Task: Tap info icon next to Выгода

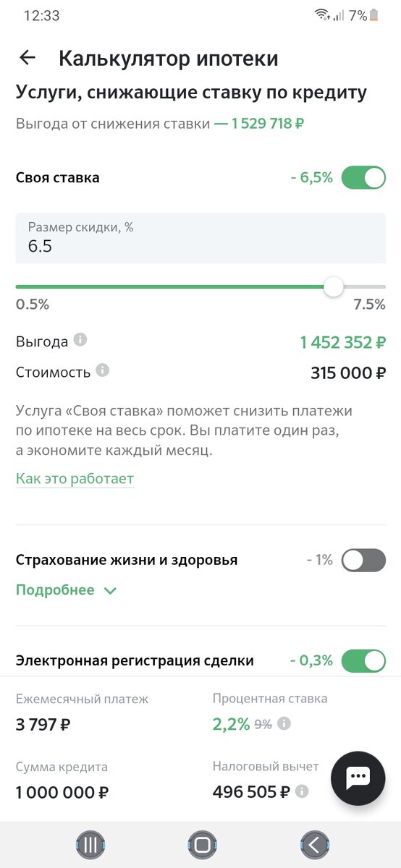Action: [80, 339]
